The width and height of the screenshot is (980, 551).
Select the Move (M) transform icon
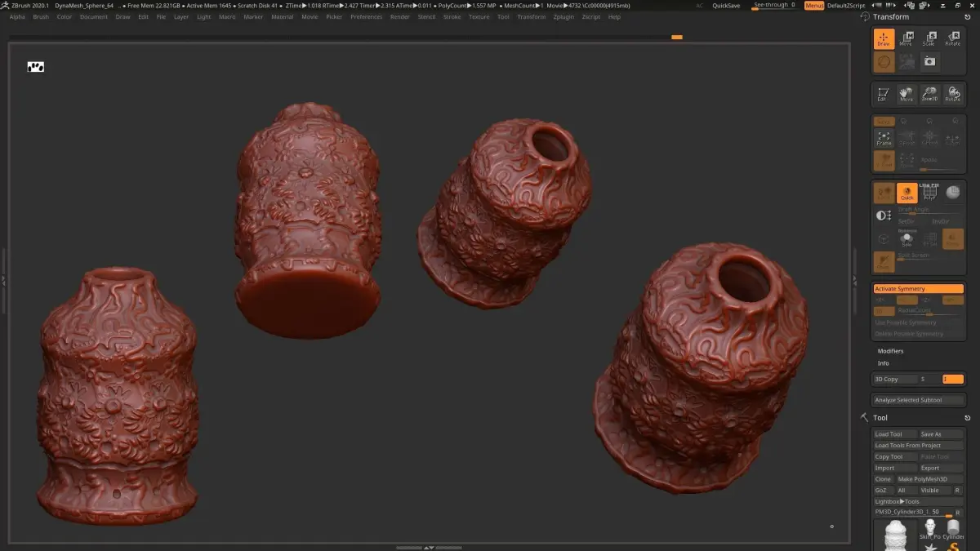pyautogui.click(x=906, y=38)
